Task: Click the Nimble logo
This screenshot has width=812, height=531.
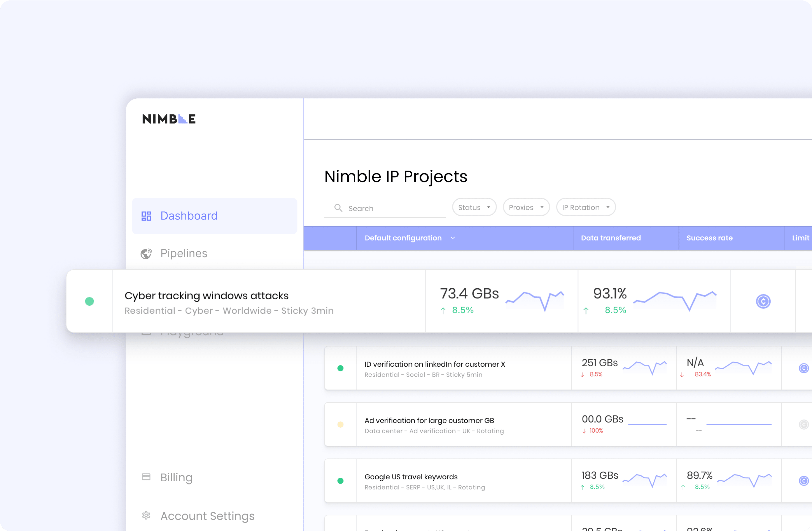Action: tap(169, 119)
